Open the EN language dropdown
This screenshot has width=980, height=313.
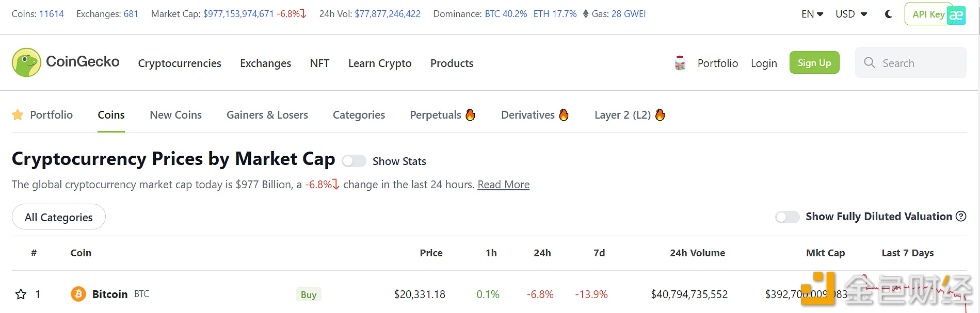[x=812, y=14]
